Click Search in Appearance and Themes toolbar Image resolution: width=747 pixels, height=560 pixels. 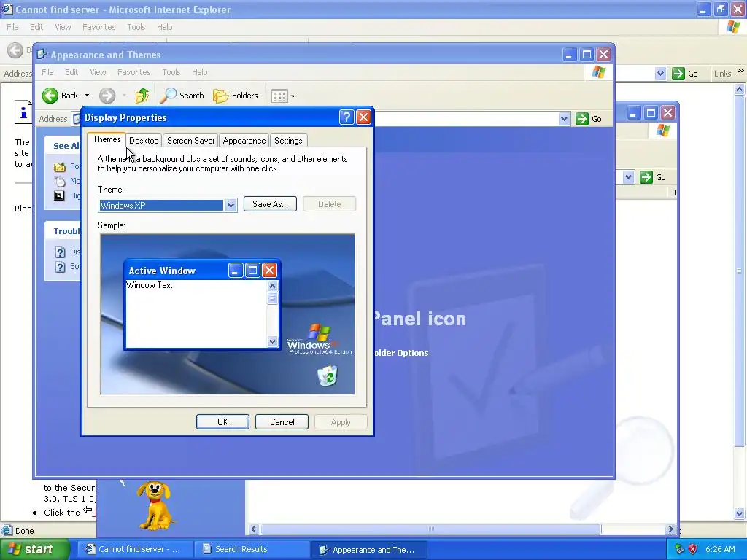point(182,96)
